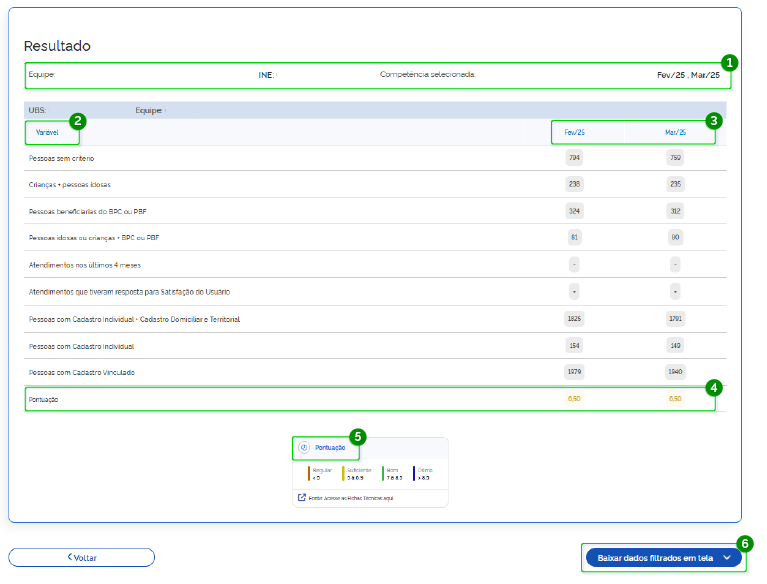This screenshot has width=767, height=584.
Task: Click green annotation badge number 5
Action: (358, 437)
